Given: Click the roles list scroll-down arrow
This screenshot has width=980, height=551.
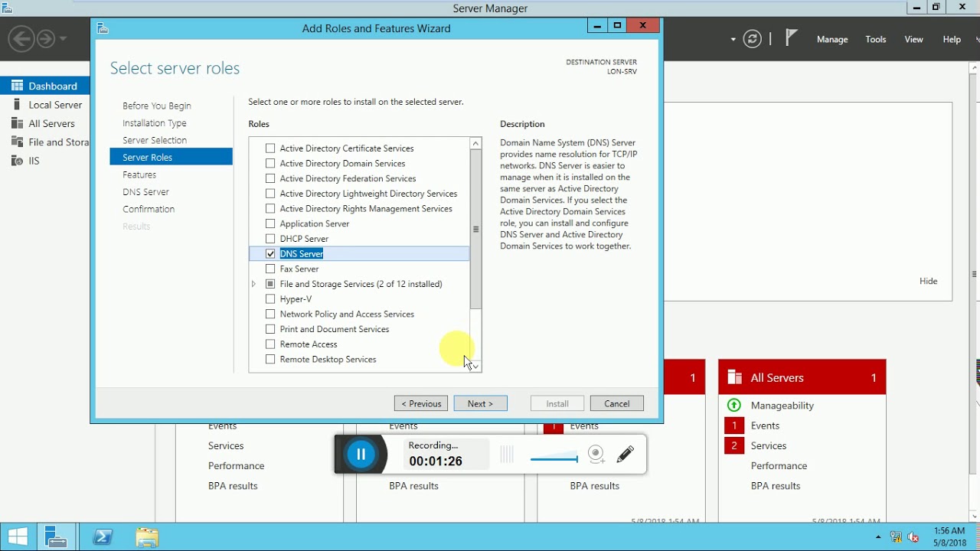Looking at the screenshot, I should (x=475, y=367).
